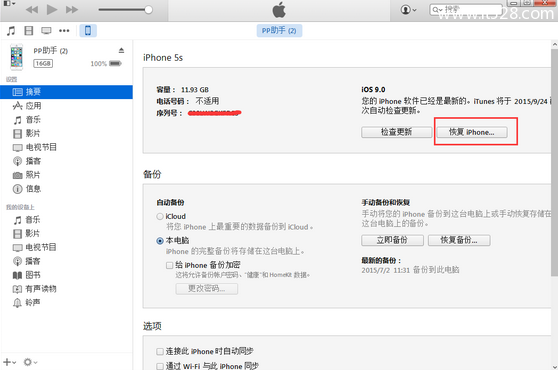Open the gear settings dropdown at bottom
558x370 pixels.
(x=30, y=362)
